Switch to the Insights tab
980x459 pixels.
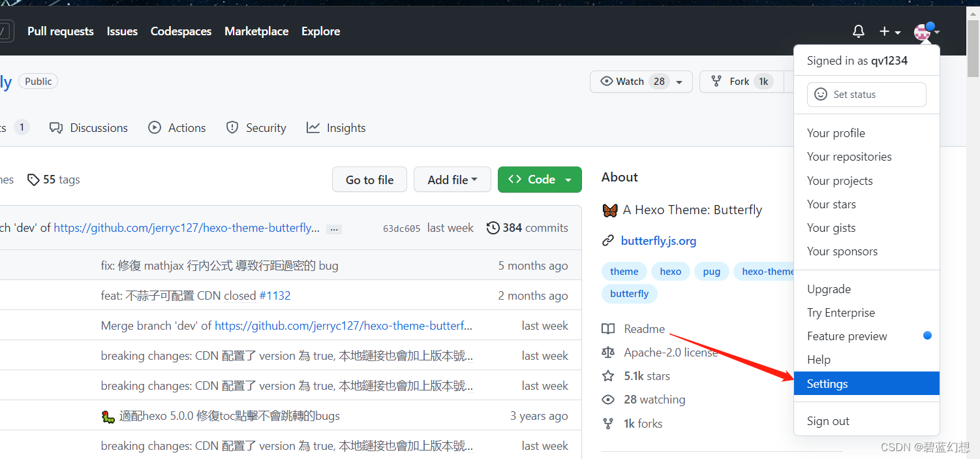point(336,128)
